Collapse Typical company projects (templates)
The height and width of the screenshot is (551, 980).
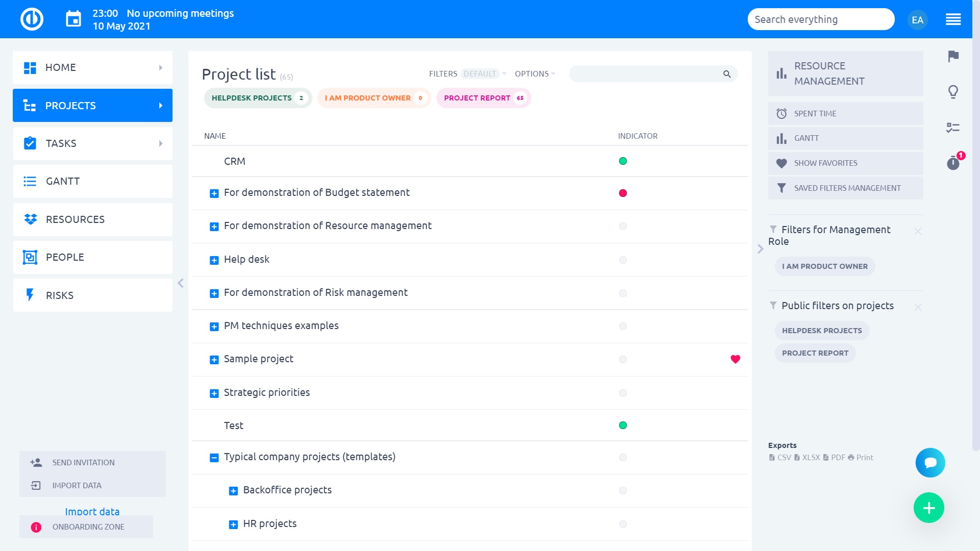(x=214, y=458)
